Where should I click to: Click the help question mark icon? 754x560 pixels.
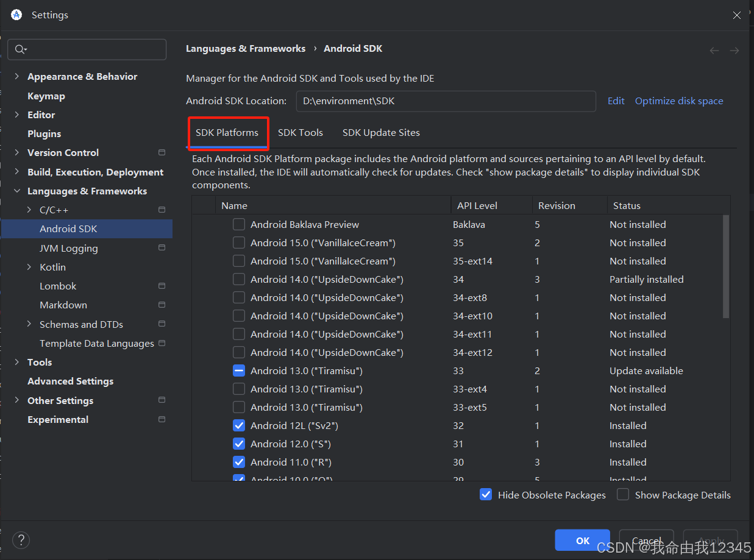(21, 540)
